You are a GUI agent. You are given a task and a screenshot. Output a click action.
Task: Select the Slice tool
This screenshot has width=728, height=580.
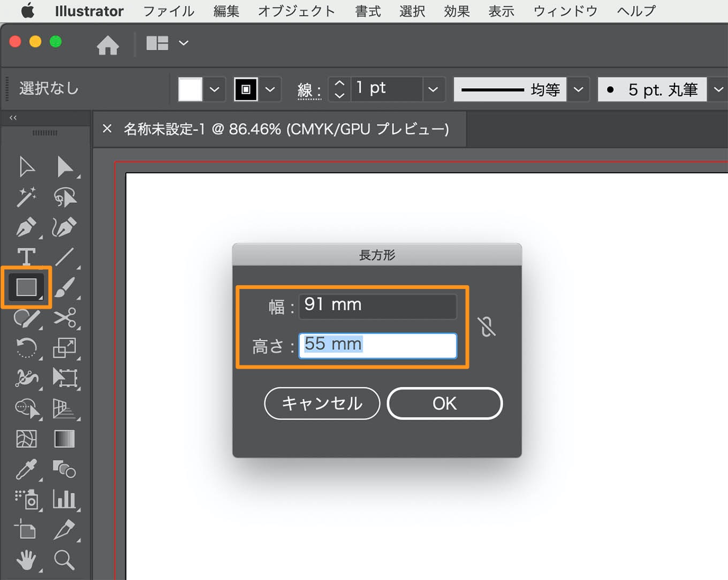(65, 530)
